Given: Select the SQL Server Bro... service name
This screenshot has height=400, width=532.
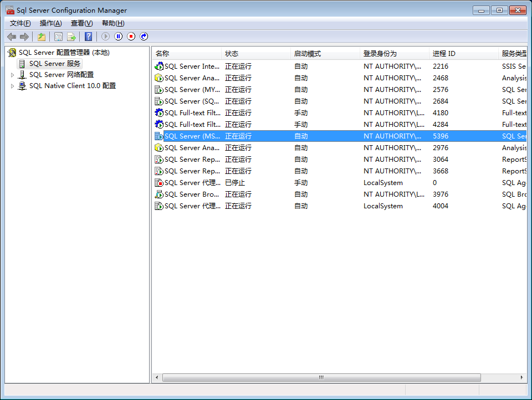Looking at the screenshot, I should click(x=192, y=194).
